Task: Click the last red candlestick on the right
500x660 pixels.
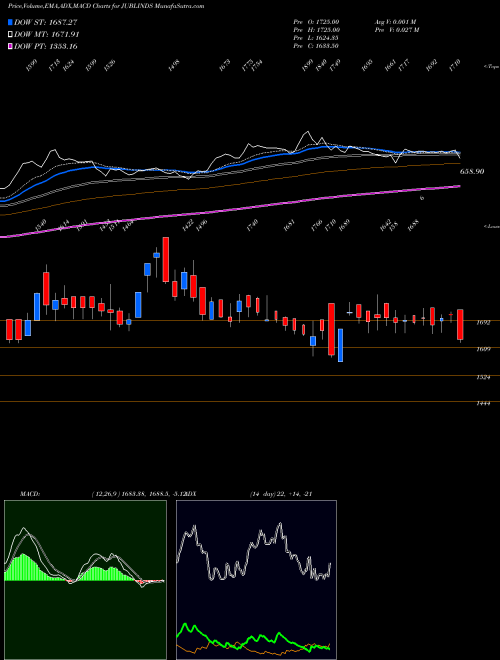Action: click(x=460, y=325)
